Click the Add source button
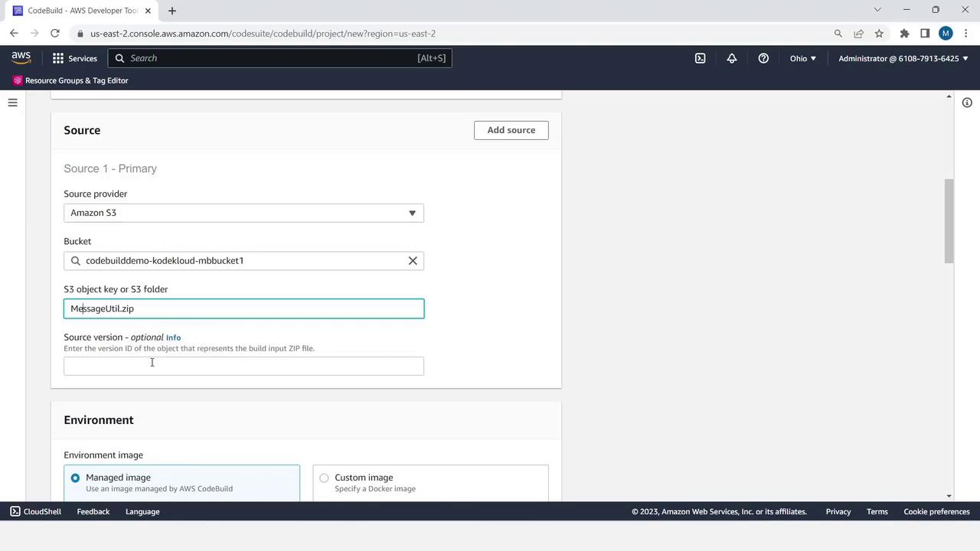The height and width of the screenshot is (551, 980). click(x=511, y=130)
